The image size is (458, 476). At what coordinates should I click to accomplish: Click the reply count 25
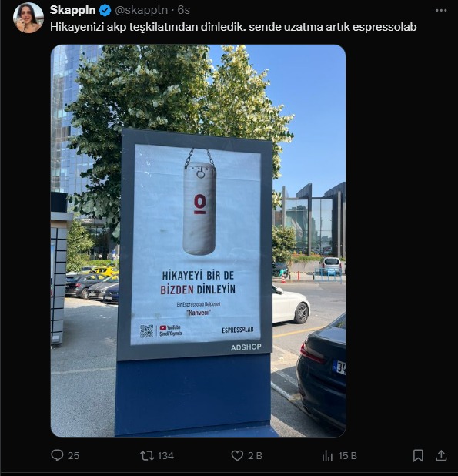click(x=73, y=456)
